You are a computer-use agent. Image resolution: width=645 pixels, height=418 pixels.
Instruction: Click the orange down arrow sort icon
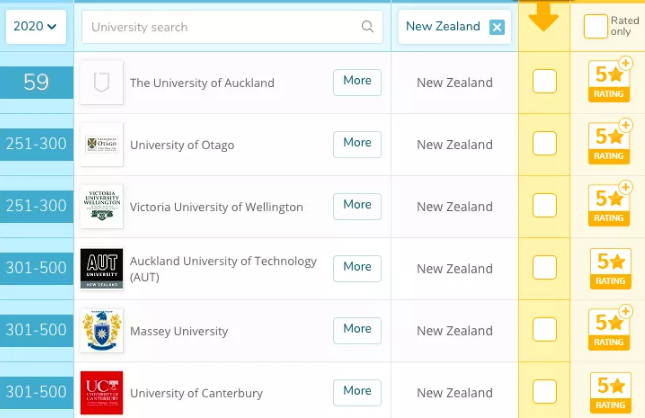[x=543, y=17]
